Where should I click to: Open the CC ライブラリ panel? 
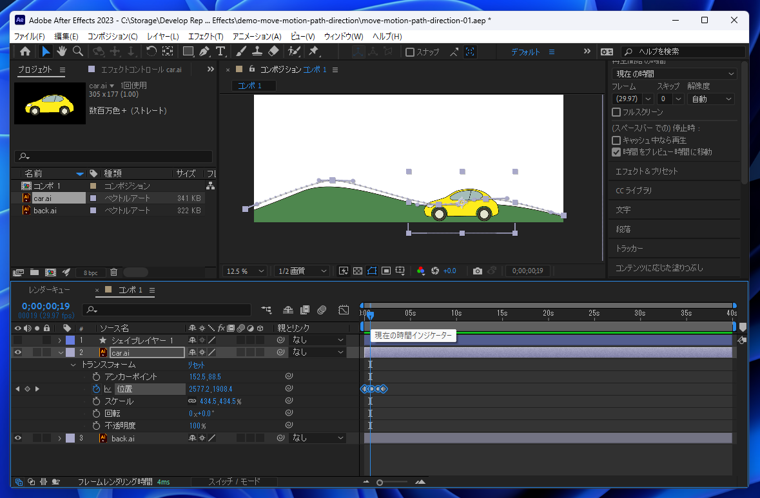point(633,191)
